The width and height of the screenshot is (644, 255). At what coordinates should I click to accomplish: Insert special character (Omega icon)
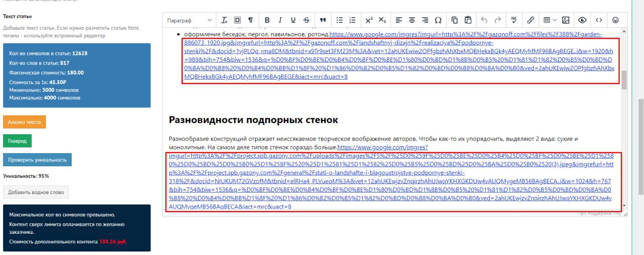(x=438, y=20)
